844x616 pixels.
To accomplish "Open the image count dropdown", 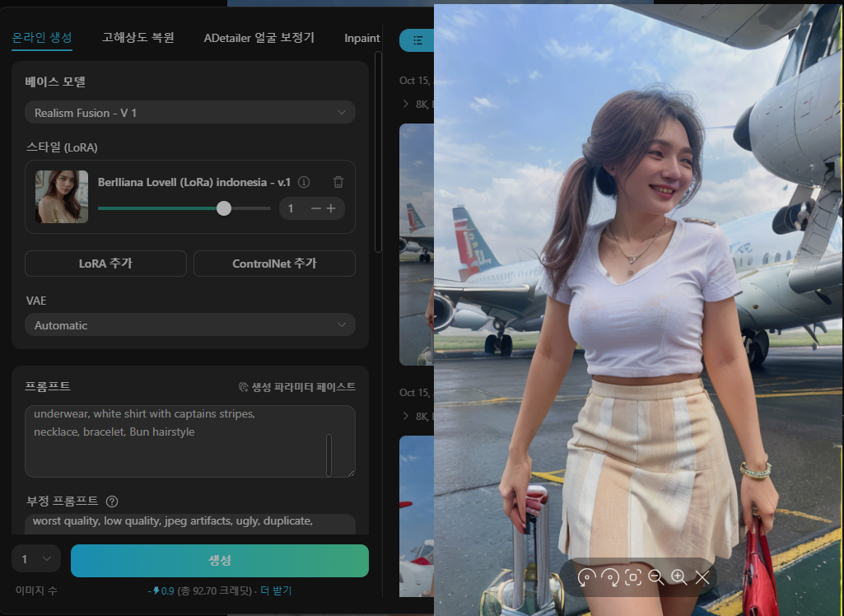I will (35, 558).
